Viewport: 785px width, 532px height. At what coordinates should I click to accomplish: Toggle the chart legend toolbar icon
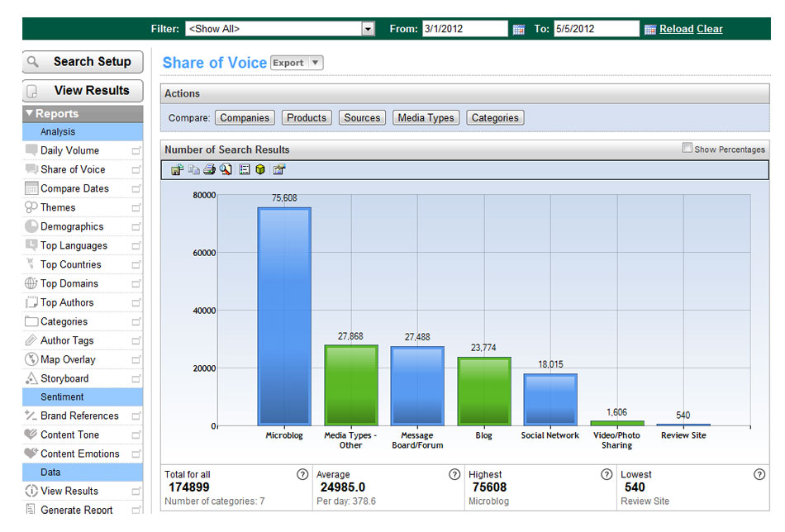245,169
